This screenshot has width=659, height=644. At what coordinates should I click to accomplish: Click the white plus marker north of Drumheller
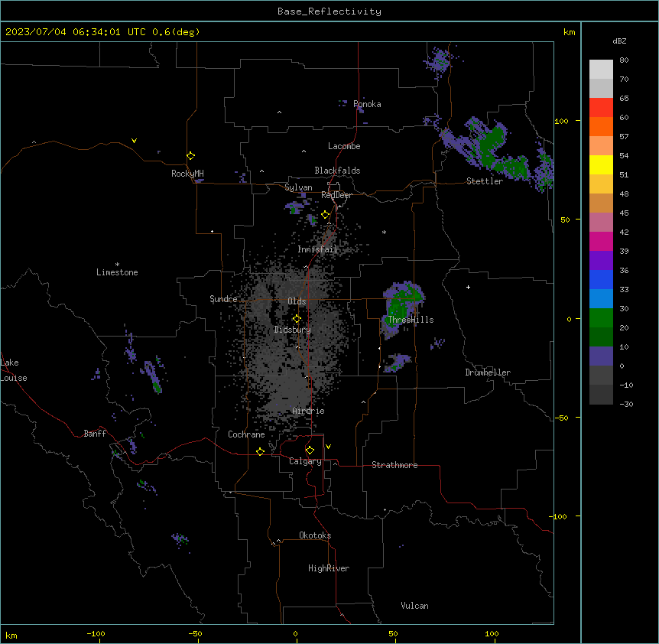[x=468, y=287]
